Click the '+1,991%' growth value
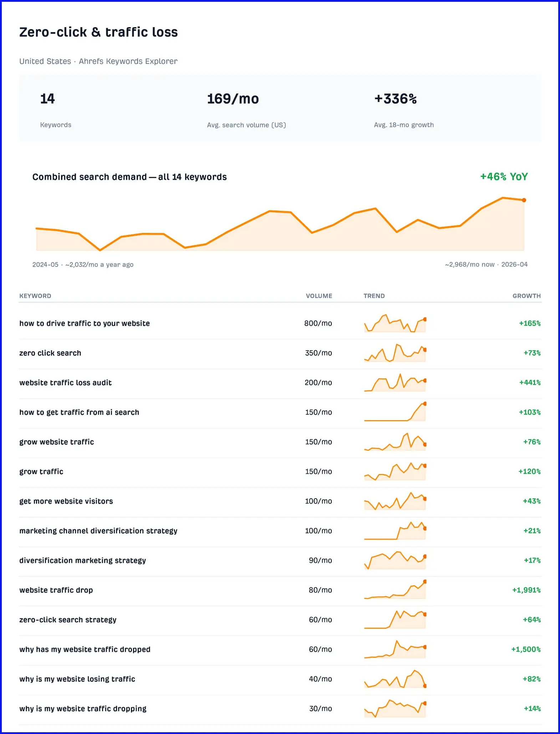560x734 pixels. pyautogui.click(x=526, y=590)
